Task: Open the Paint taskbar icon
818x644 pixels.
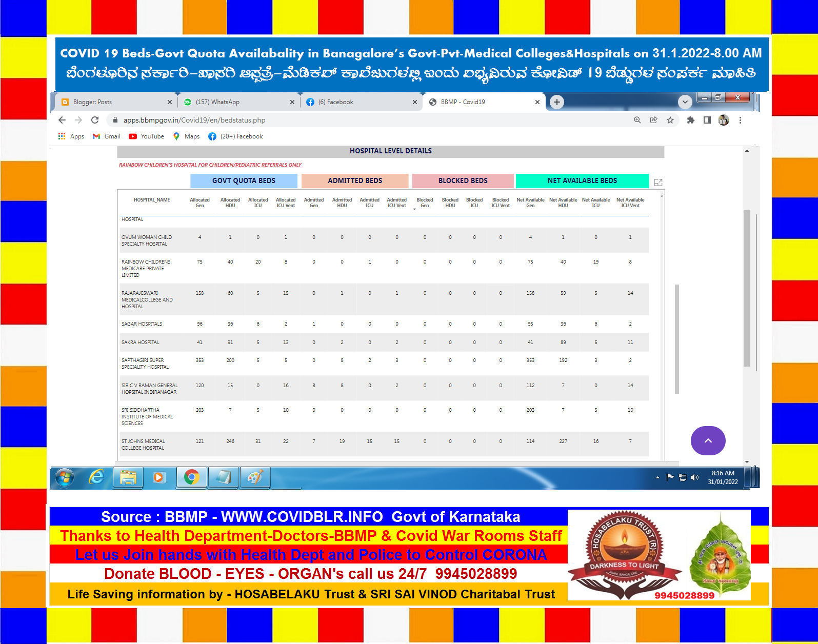Action: 255,478
